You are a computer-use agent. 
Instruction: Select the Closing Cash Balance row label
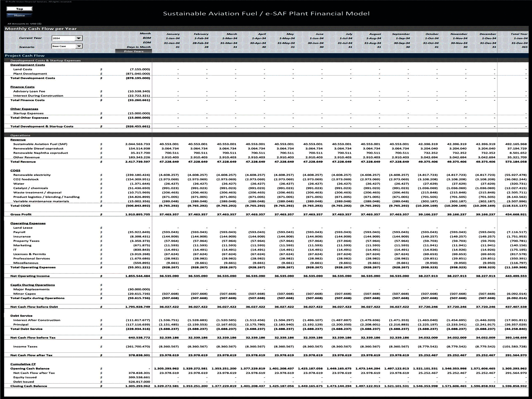[x=29, y=386]
